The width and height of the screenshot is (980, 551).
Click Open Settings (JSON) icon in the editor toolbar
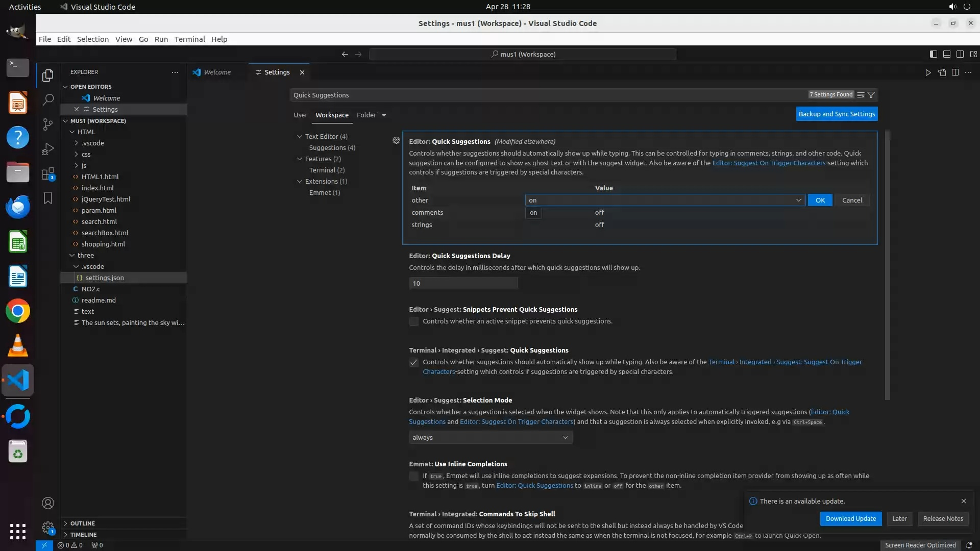[x=942, y=72]
